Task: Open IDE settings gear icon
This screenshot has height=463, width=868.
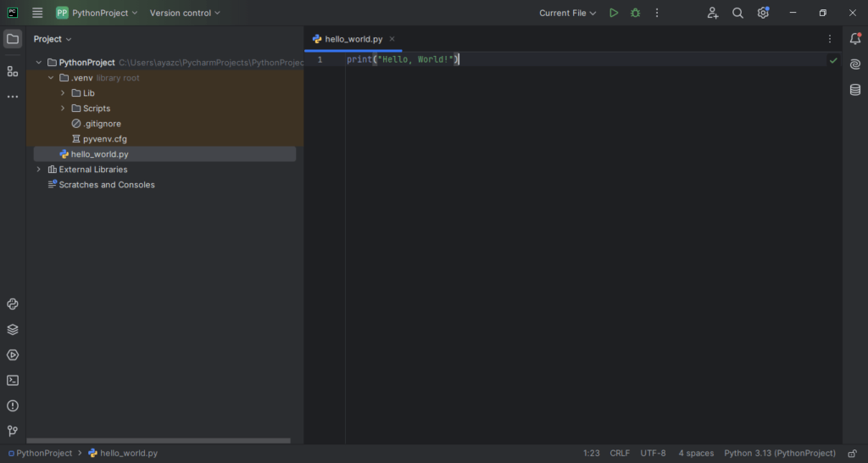Action: [763, 13]
